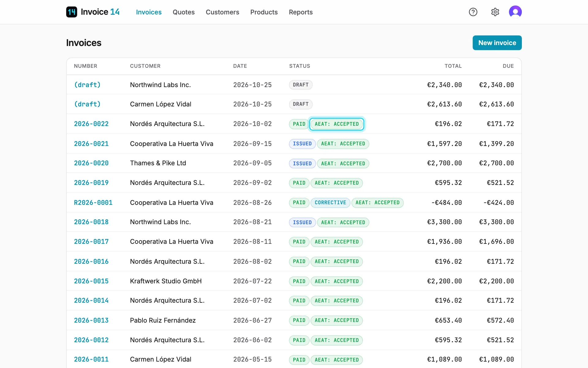Open invoice 2026-0022
Screen dimensions: 588x368
91,124
